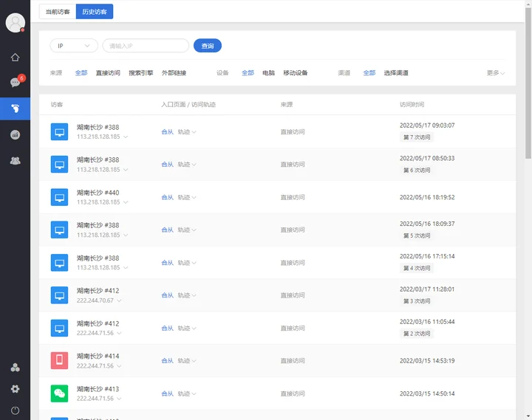
Task: Open entry page link for 09:03:07 visit
Action: (x=167, y=132)
